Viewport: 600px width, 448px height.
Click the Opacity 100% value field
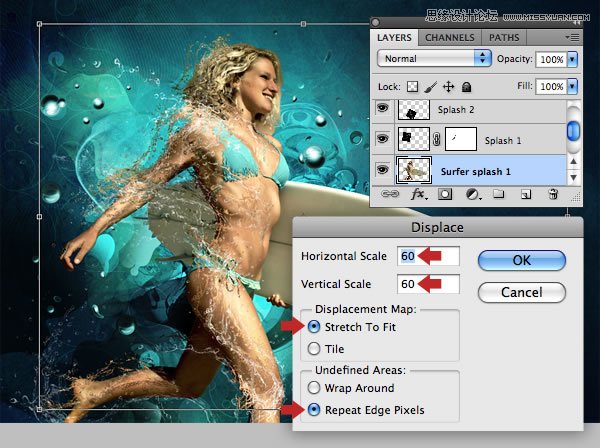pos(551,59)
